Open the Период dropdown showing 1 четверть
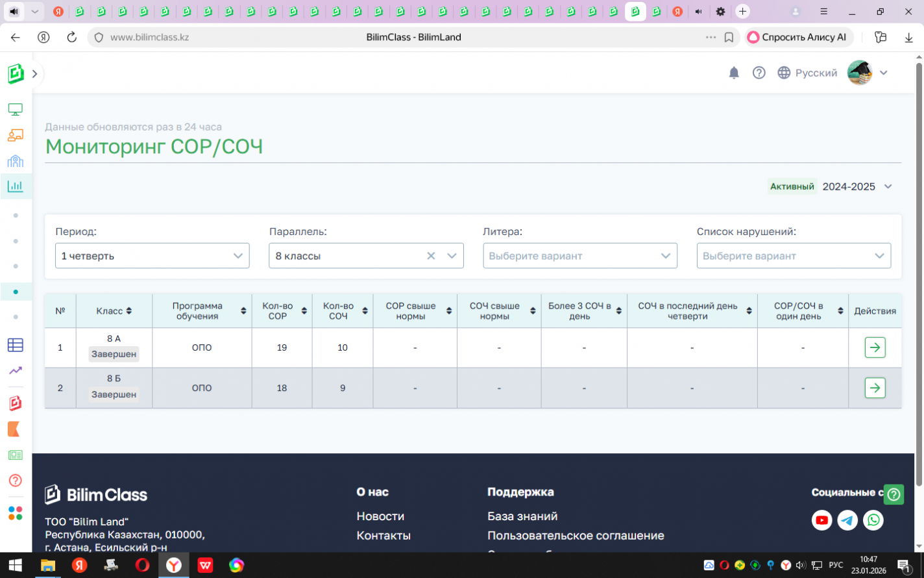Viewport: 924px width, 578px height. 152,256
